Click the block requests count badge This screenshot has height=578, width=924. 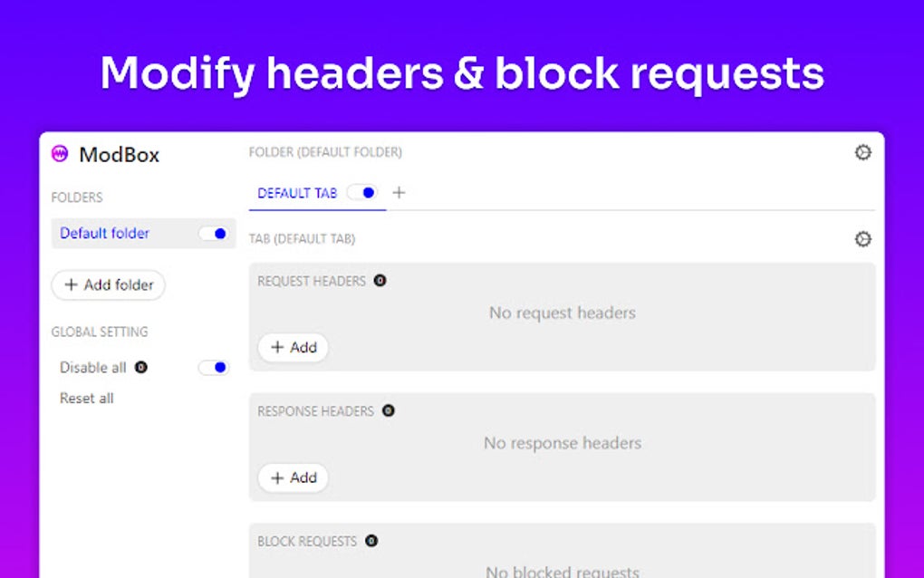(371, 541)
